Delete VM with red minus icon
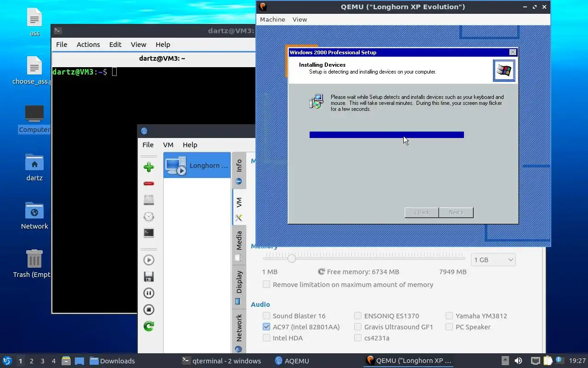This screenshot has width=588, height=368. 148,184
